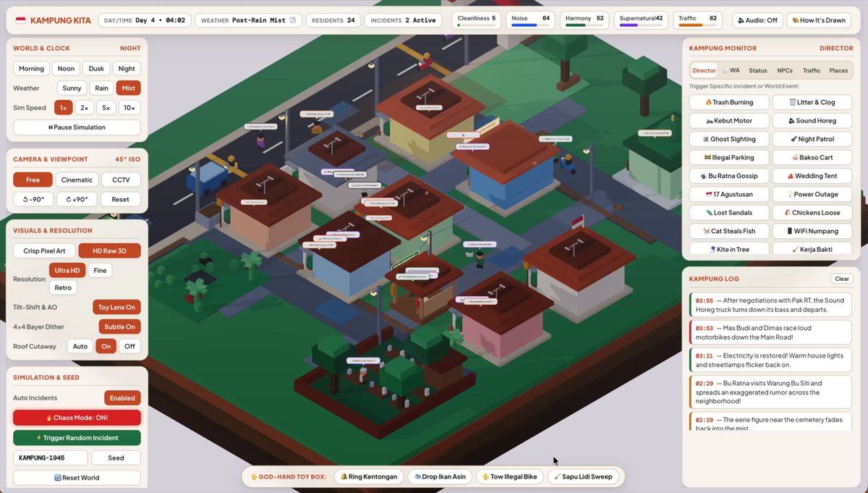868x493 pixels.
Task: Switch weather to Rain
Action: click(x=101, y=88)
